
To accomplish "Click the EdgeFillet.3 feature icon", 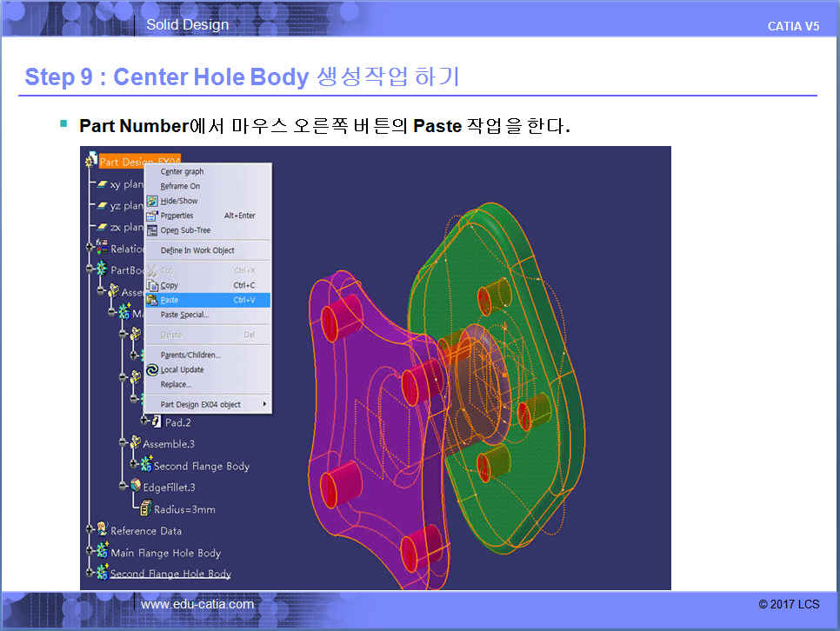I will [136, 487].
